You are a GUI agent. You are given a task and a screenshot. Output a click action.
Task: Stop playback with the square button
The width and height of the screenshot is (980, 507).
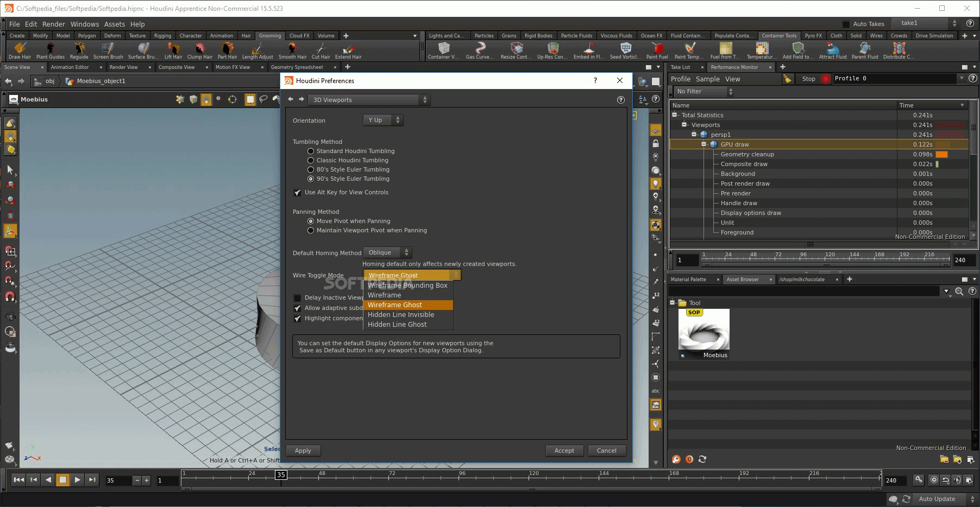point(62,480)
